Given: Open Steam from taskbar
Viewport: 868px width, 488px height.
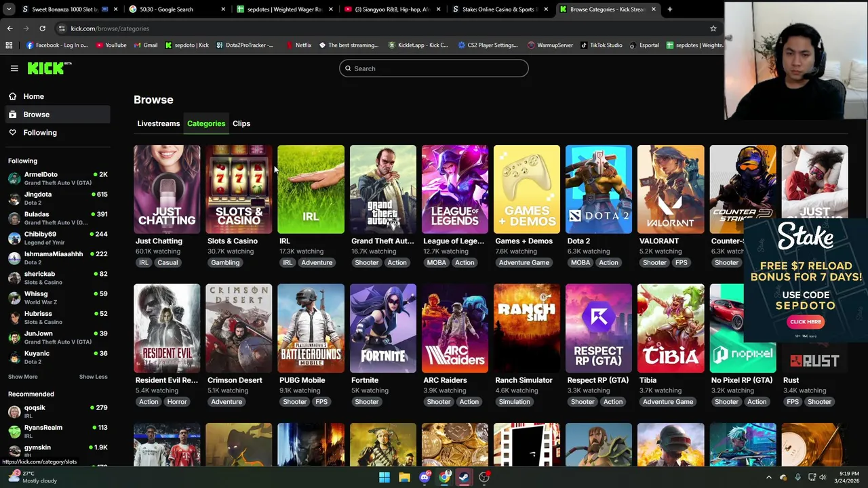Looking at the screenshot, I should (x=464, y=477).
